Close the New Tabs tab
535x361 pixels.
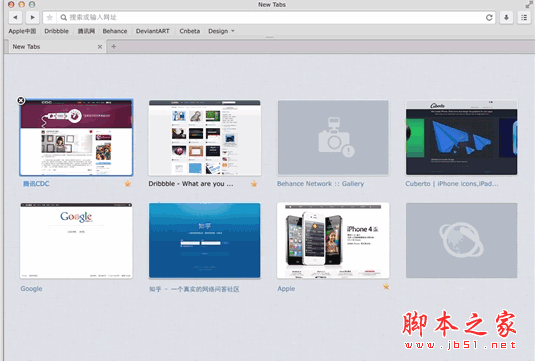pyautogui.click(x=100, y=47)
